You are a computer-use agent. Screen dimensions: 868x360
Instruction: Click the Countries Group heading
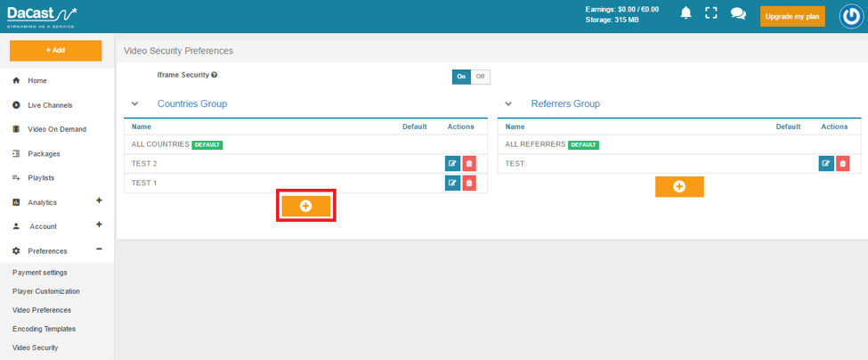click(192, 103)
